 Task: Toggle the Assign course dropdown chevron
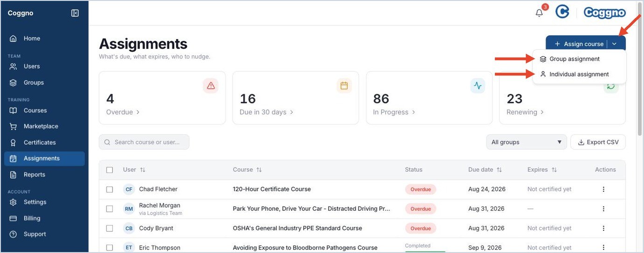[615, 44]
